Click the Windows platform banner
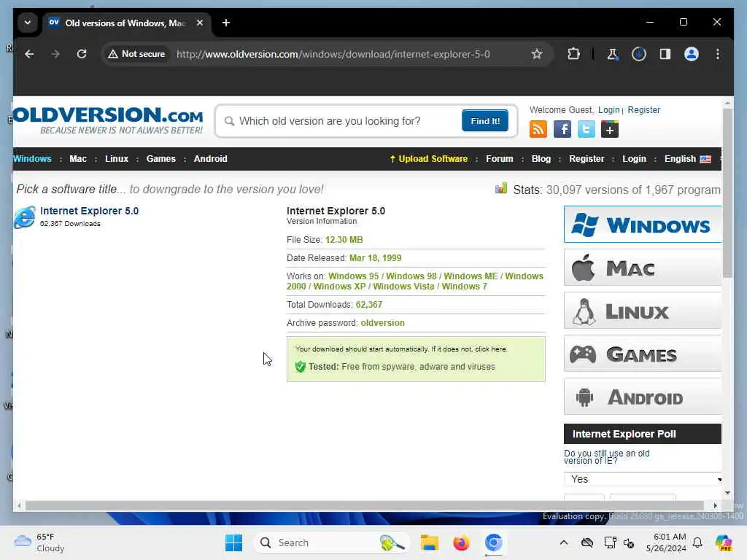 643,225
